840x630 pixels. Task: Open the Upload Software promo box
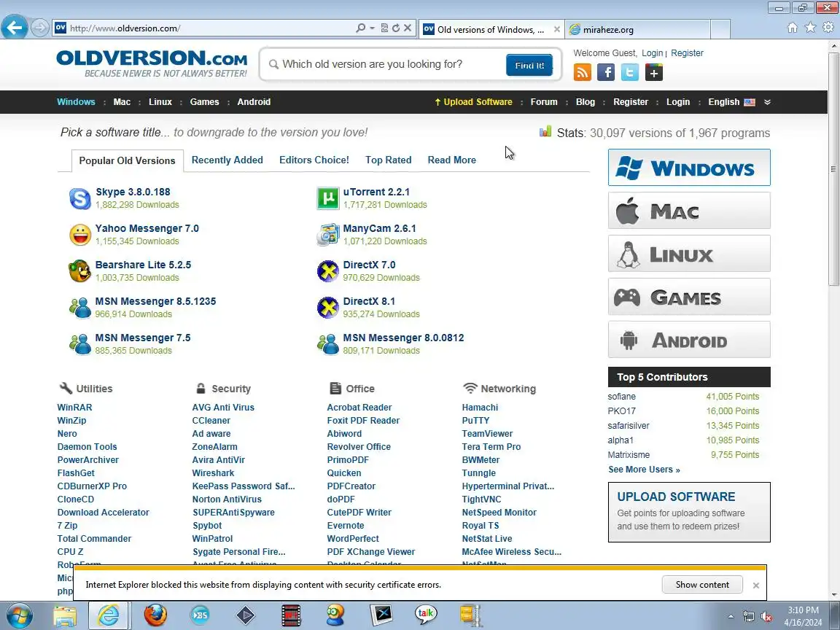[x=689, y=512]
